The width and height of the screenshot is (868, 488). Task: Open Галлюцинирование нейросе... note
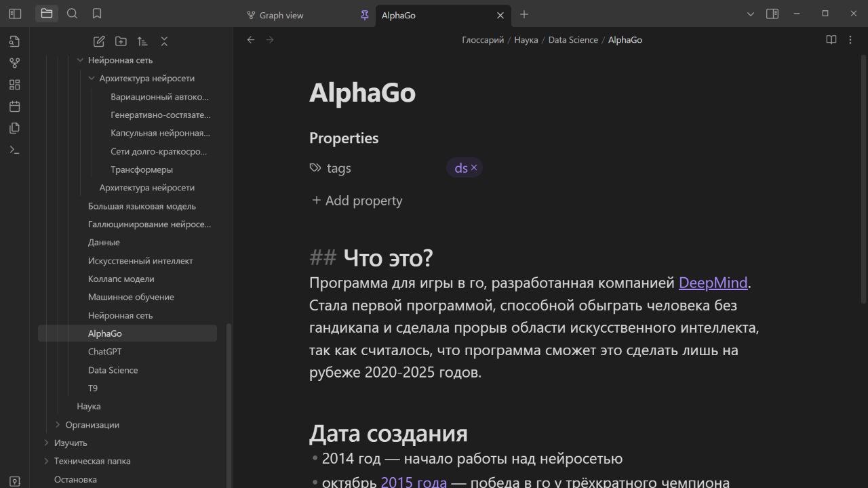(x=149, y=224)
